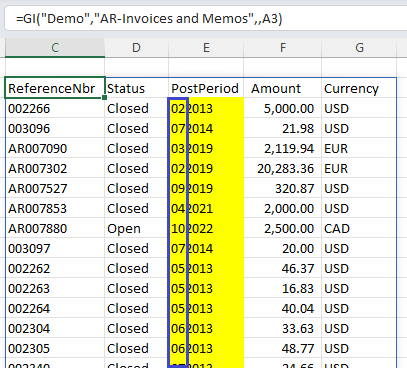Select Closed status cell in row AR007527
This screenshot has height=368, width=407.
click(x=137, y=188)
